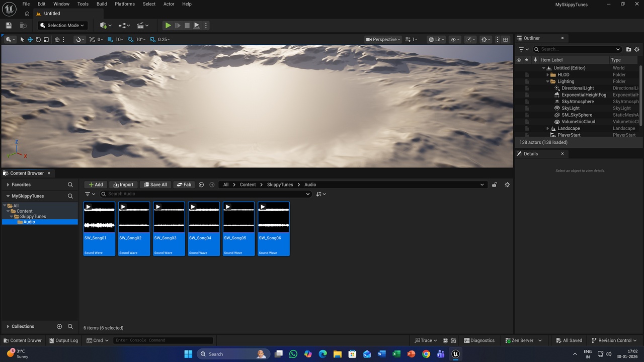Click the Import button

[123, 185]
